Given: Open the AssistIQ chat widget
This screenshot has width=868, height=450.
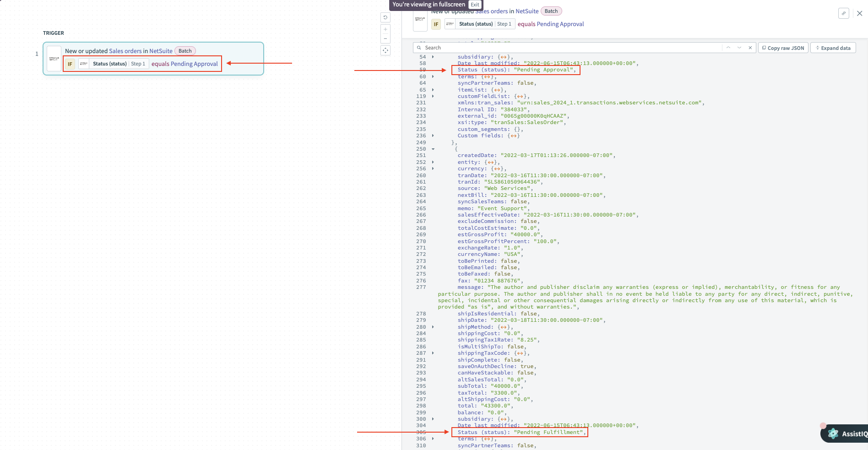Looking at the screenshot, I should (x=845, y=434).
